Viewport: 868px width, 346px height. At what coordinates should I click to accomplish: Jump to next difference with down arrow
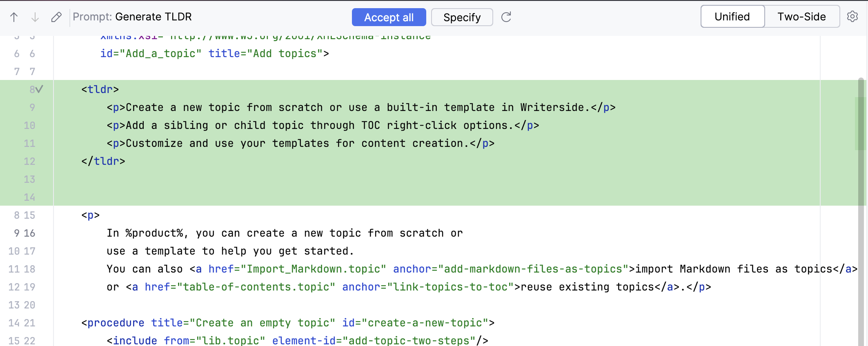point(35,17)
